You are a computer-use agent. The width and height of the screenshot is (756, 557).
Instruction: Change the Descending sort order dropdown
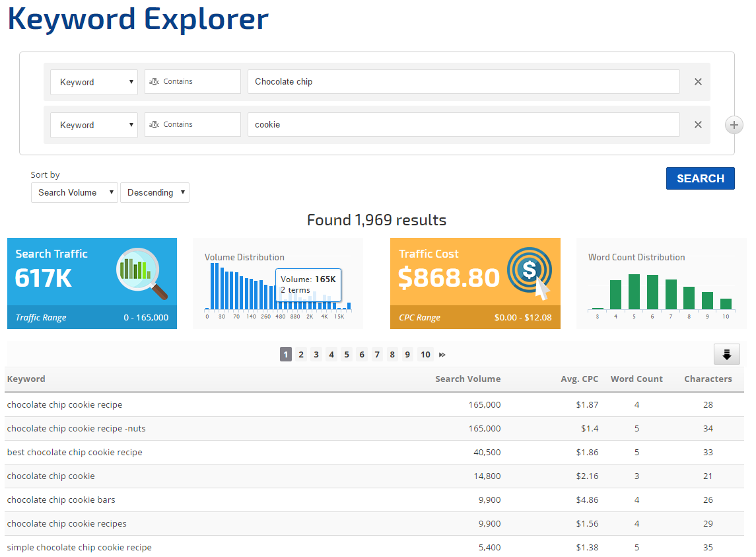point(155,193)
